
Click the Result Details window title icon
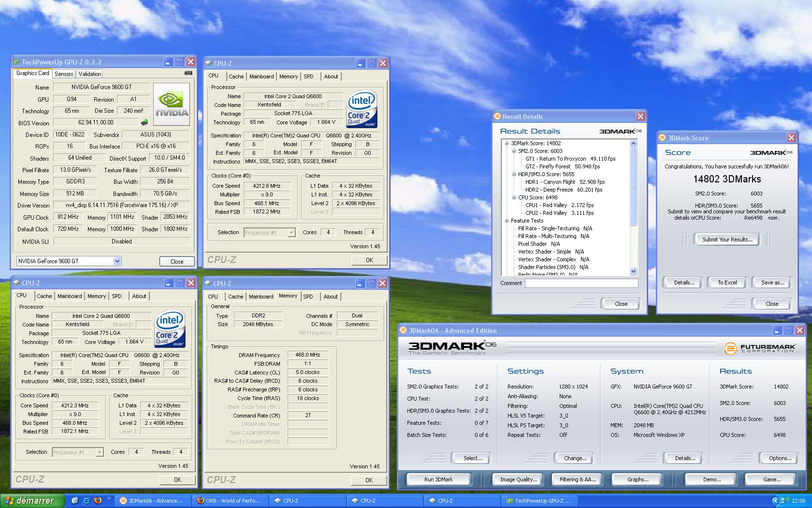(x=497, y=116)
